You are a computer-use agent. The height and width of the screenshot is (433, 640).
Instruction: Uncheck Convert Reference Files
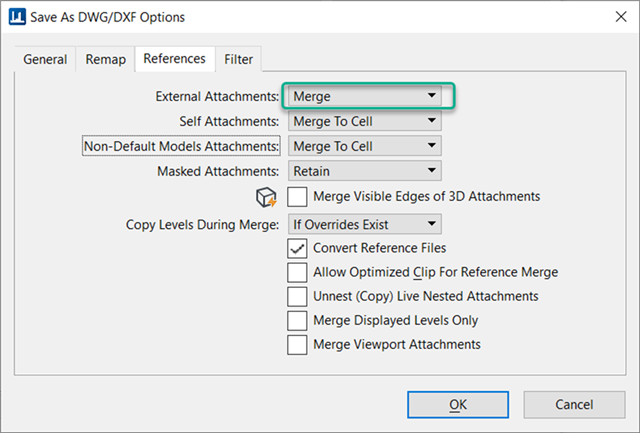click(297, 249)
